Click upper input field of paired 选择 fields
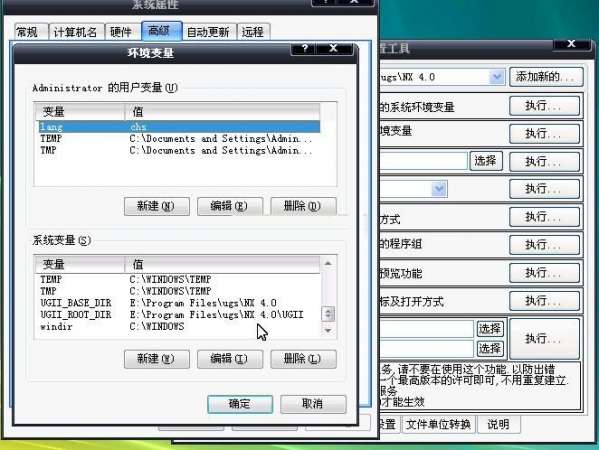Screen dimensions: 599x450 click(x=427, y=329)
